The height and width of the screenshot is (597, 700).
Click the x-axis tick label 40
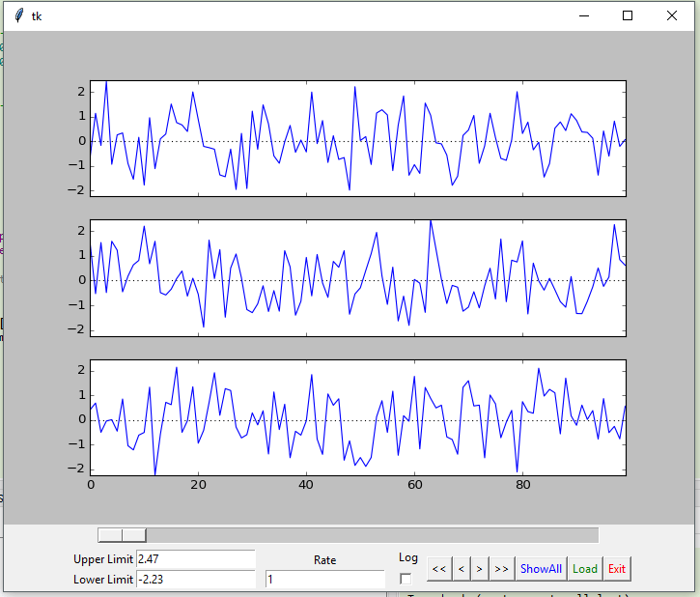click(306, 485)
